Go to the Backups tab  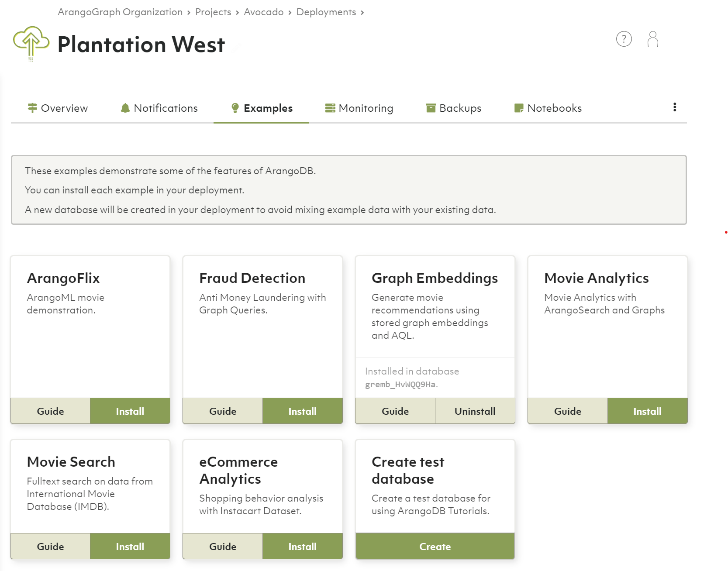coord(454,108)
